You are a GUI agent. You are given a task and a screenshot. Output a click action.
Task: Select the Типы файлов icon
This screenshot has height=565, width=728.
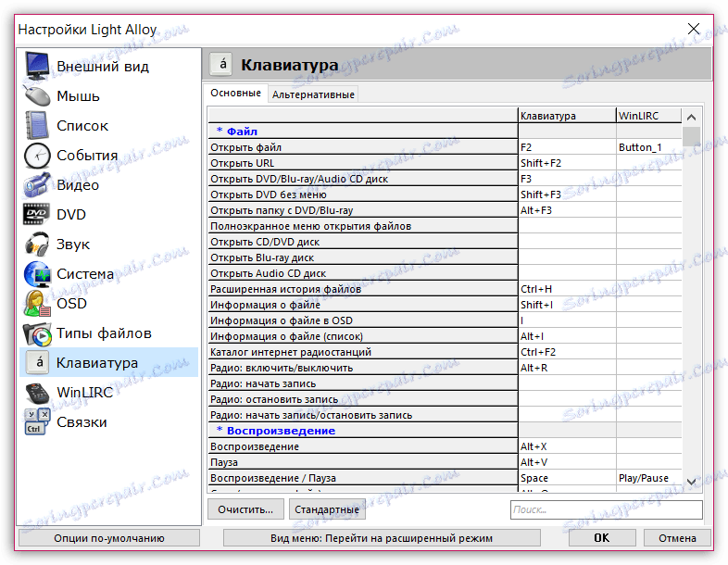(38, 333)
